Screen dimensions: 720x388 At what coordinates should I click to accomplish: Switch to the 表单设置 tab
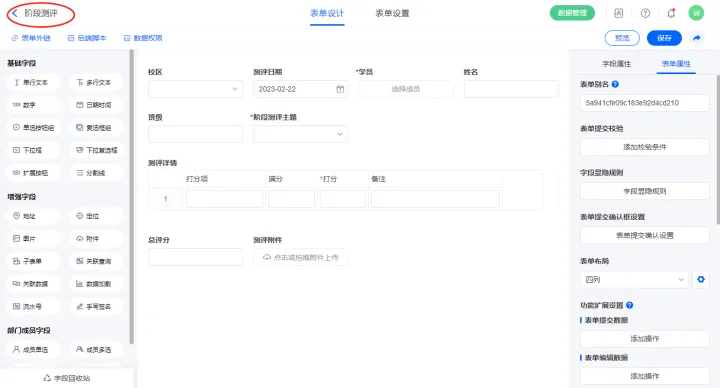point(392,13)
